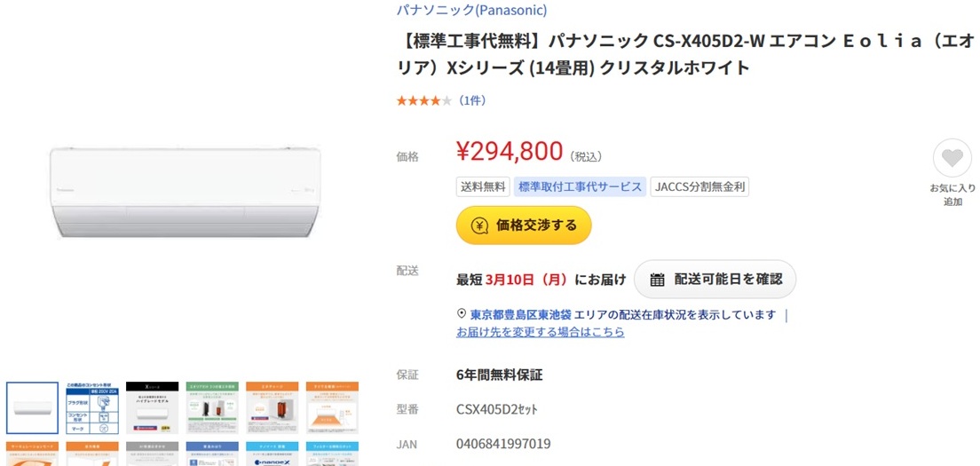Select the green-header thumbnail in first row
This screenshot has width=980, height=466.
[x=211, y=408]
